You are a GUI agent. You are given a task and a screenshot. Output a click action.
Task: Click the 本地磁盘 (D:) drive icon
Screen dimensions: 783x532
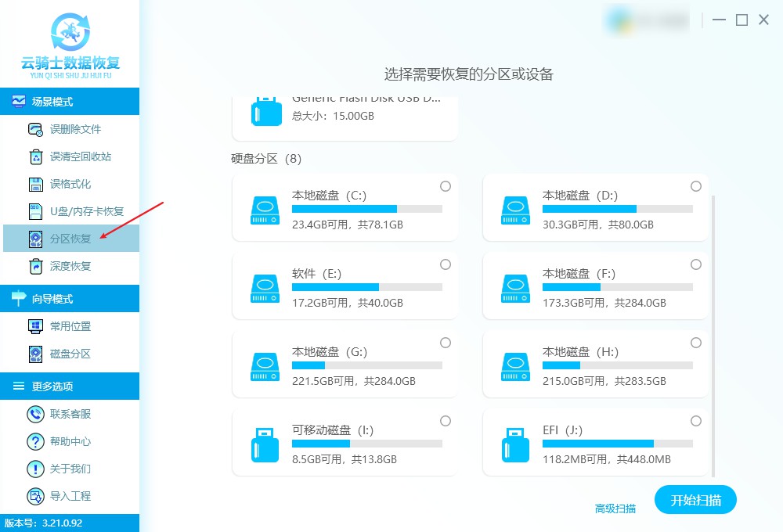pos(516,210)
